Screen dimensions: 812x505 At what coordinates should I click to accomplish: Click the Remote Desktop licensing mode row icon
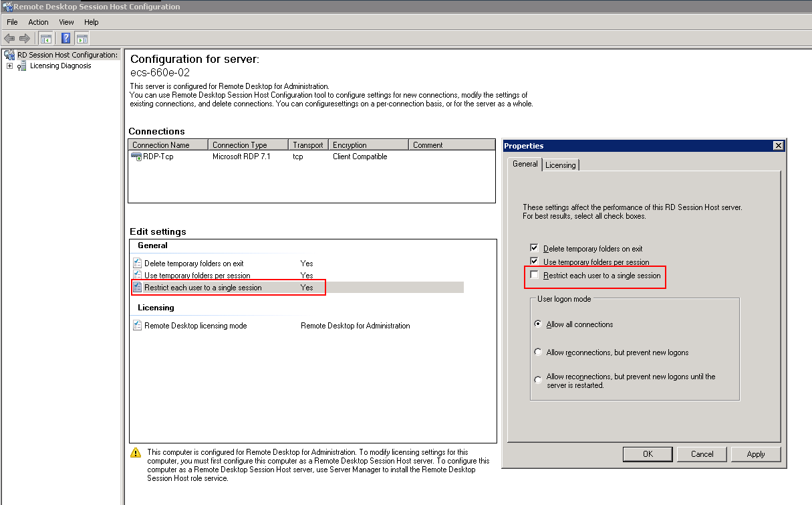tap(138, 326)
